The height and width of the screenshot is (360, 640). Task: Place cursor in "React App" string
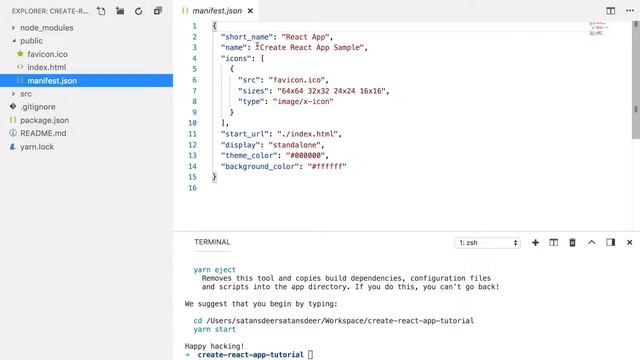coord(305,37)
